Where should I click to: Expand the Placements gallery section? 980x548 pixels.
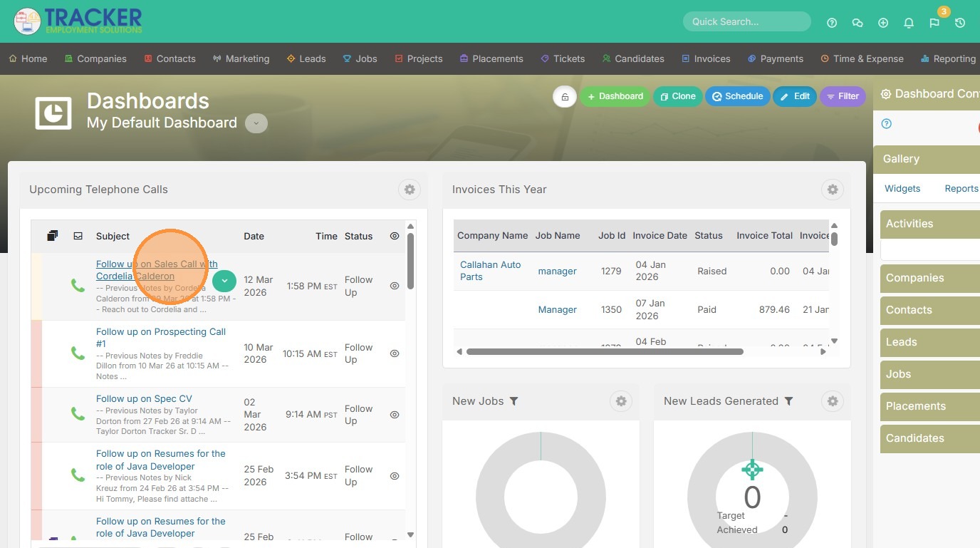930,406
